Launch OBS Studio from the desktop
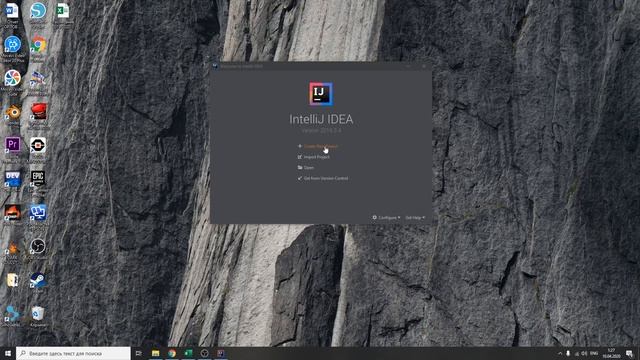Viewport: 640px width, 360px height. 38,246
